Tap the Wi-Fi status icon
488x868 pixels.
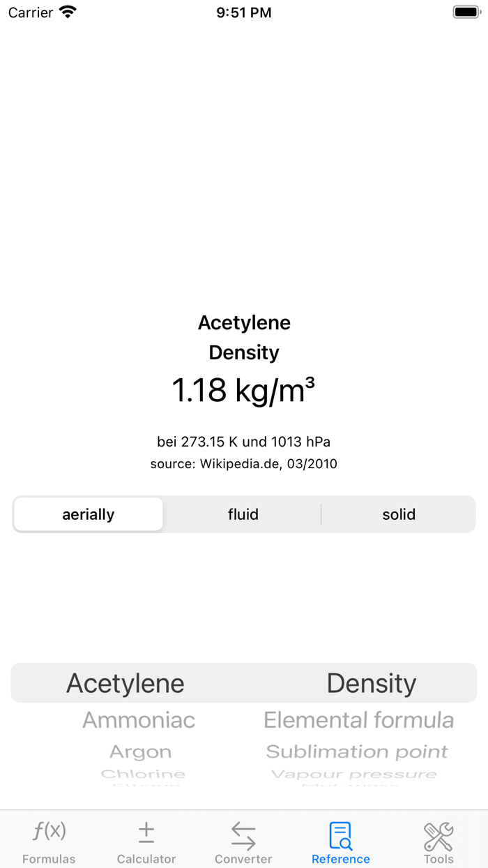point(68,13)
